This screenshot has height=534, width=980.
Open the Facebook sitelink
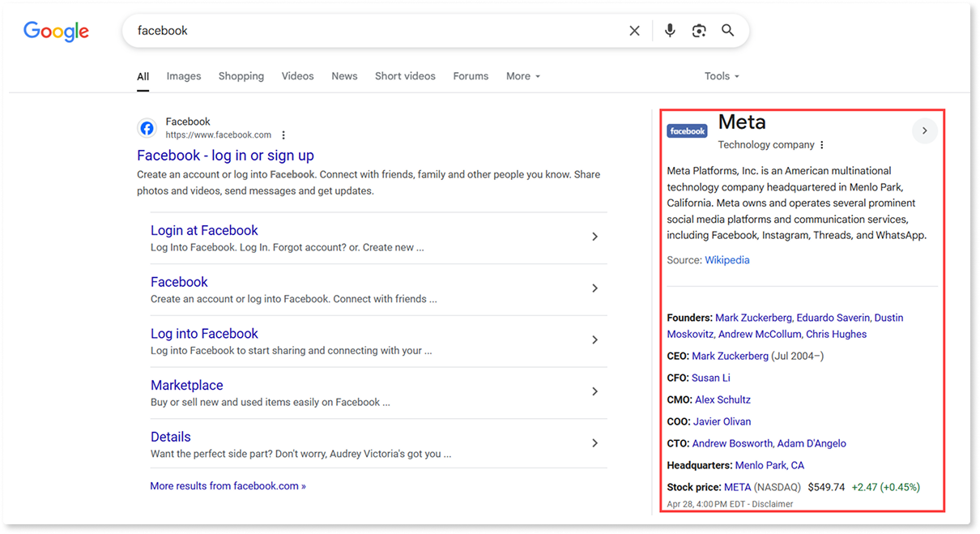(179, 282)
